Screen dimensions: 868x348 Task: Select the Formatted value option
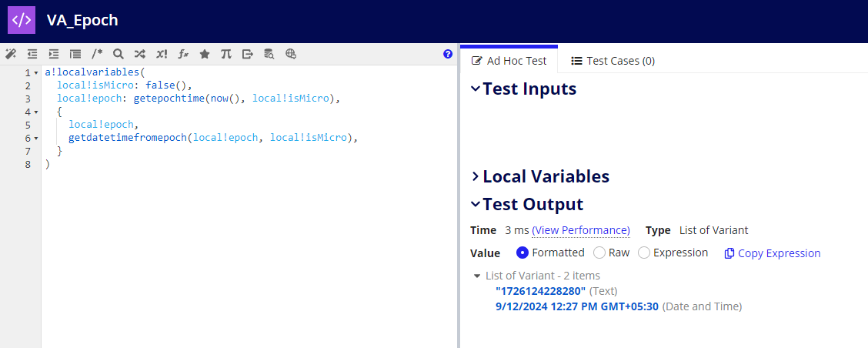coord(522,253)
